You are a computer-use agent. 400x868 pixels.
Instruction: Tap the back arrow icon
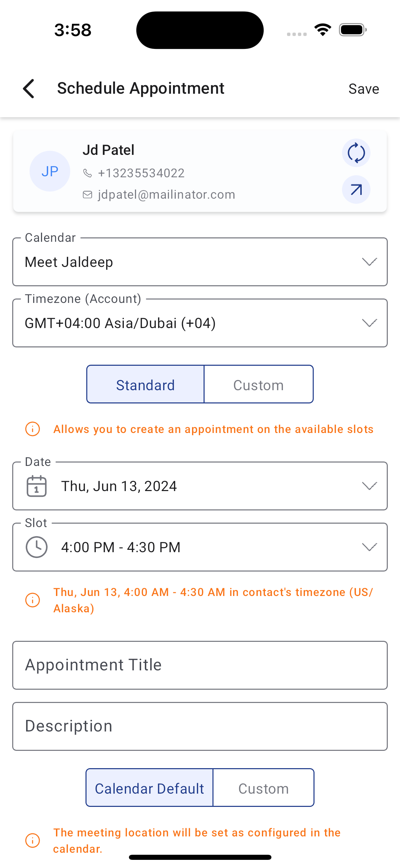29,89
